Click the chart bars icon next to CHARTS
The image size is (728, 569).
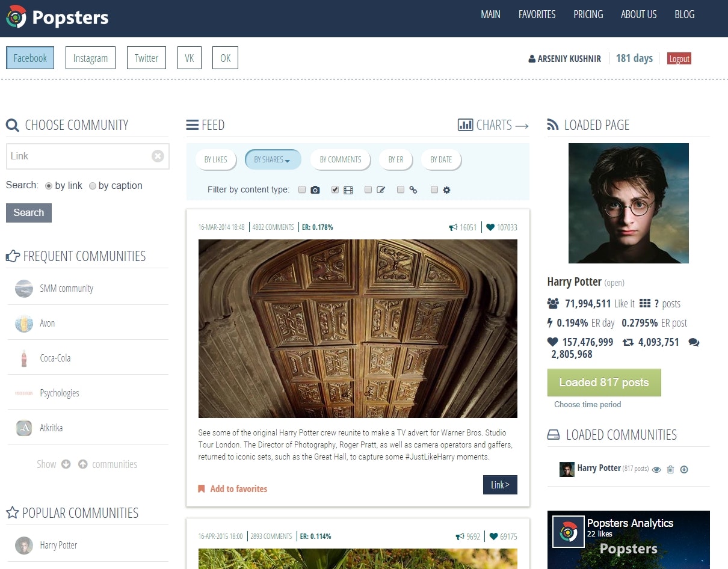point(465,125)
